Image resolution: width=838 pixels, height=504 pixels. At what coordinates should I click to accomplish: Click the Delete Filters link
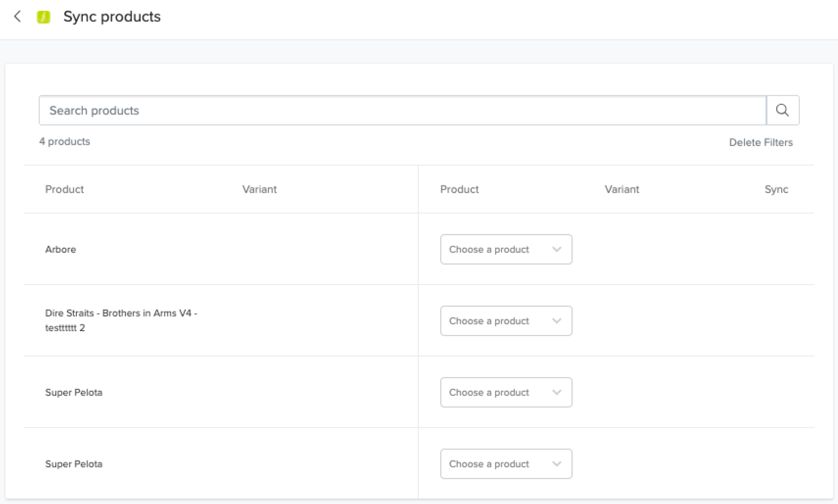pos(761,143)
